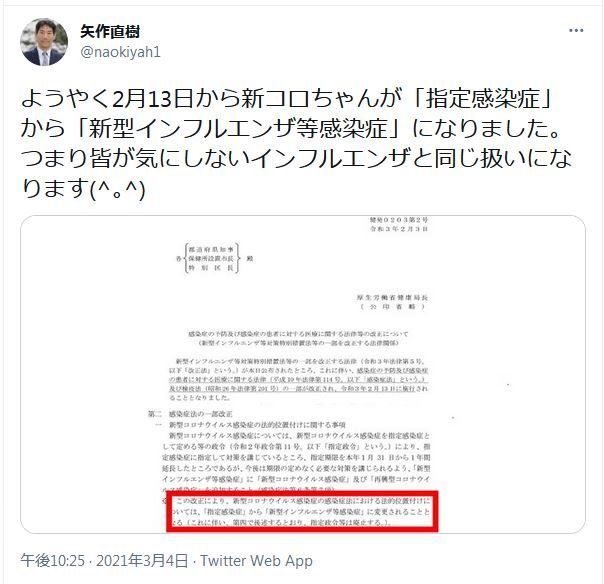604x584 pixels.
Task: Click the ります(^。^) ending line of tweet
Action: pos(83,189)
